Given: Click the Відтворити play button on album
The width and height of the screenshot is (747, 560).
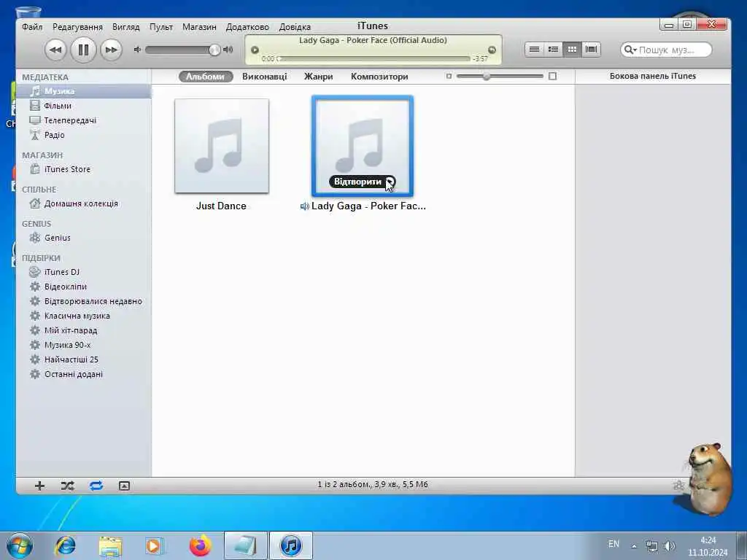Looking at the screenshot, I should point(362,182).
